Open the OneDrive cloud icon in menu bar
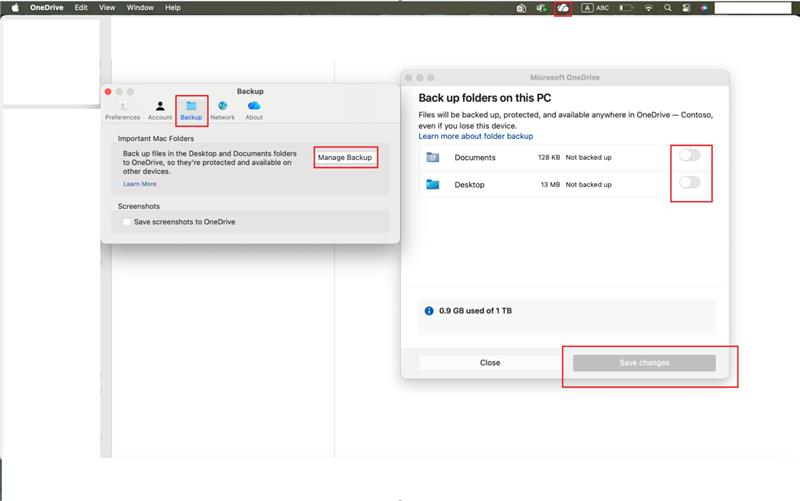The height and width of the screenshot is (501, 800). tap(562, 8)
